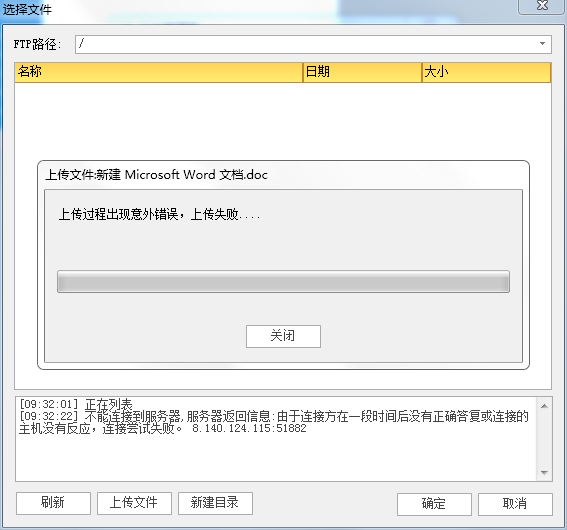Screen dimensions: 567x530
Task: Click the empty file list area
Action: (x=283, y=121)
